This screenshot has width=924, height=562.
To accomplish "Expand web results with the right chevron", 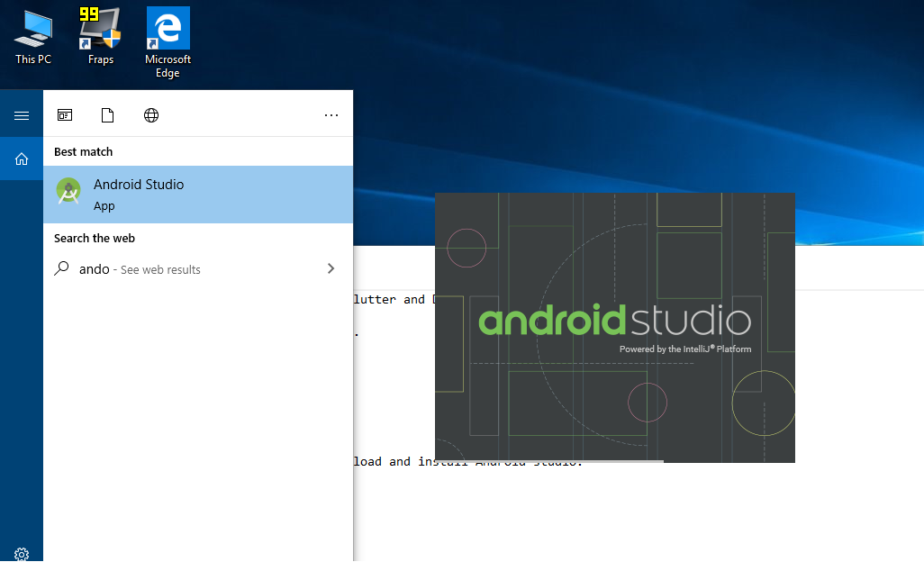I will tap(331, 268).
